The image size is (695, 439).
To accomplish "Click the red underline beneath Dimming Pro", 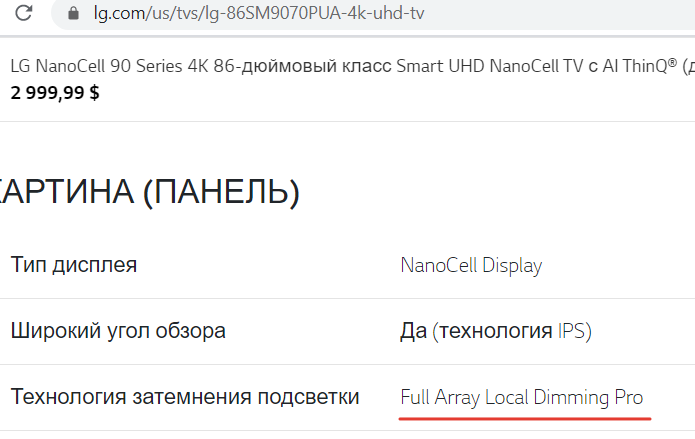I will tap(525, 416).
